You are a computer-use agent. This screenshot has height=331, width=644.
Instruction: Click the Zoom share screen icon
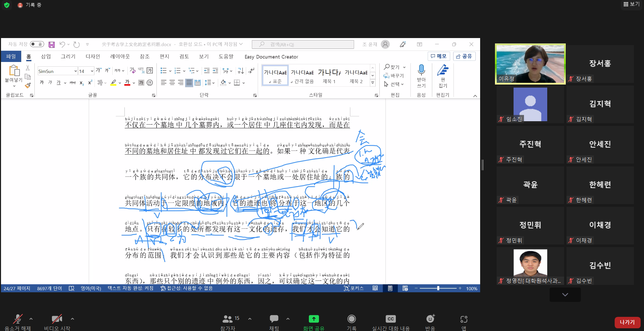314,319
